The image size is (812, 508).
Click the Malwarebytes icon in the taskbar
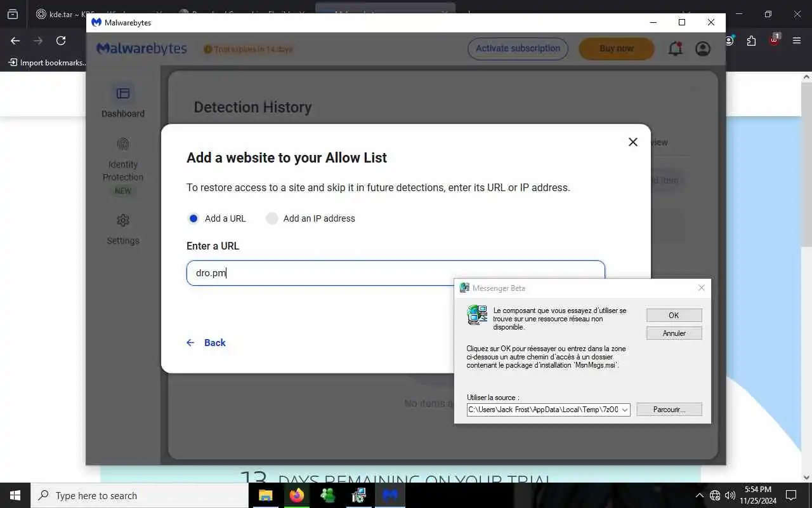coord(390,495)
